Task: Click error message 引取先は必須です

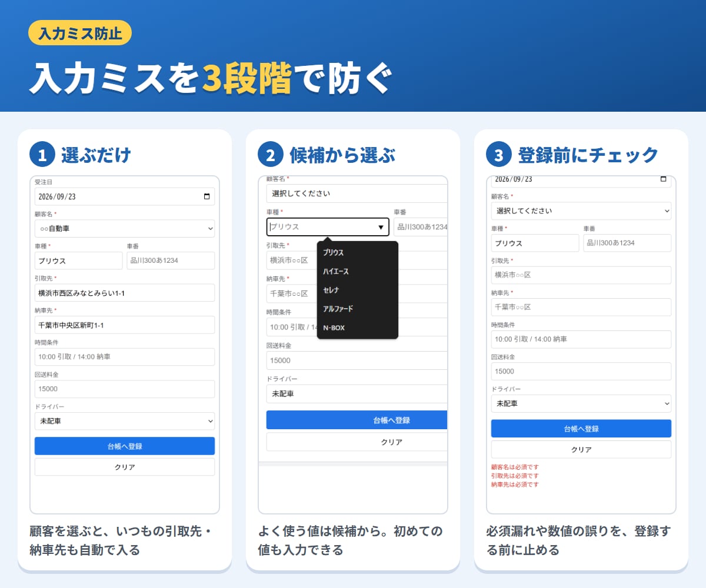Action: tap(515, 476)
